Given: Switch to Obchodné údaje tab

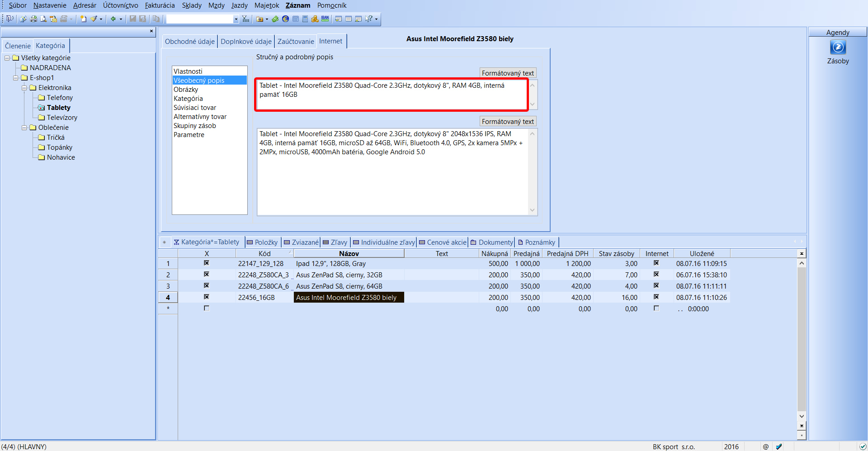Looking at the screenshot, I should tap(190, 41).
